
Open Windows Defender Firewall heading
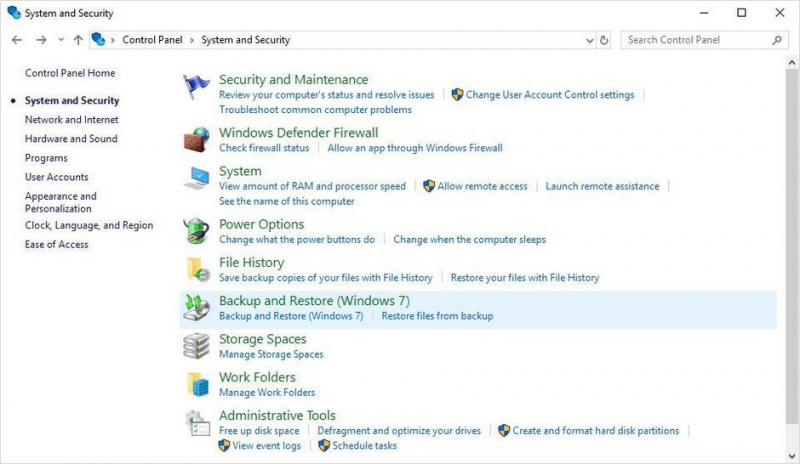[x=298, y=133]
